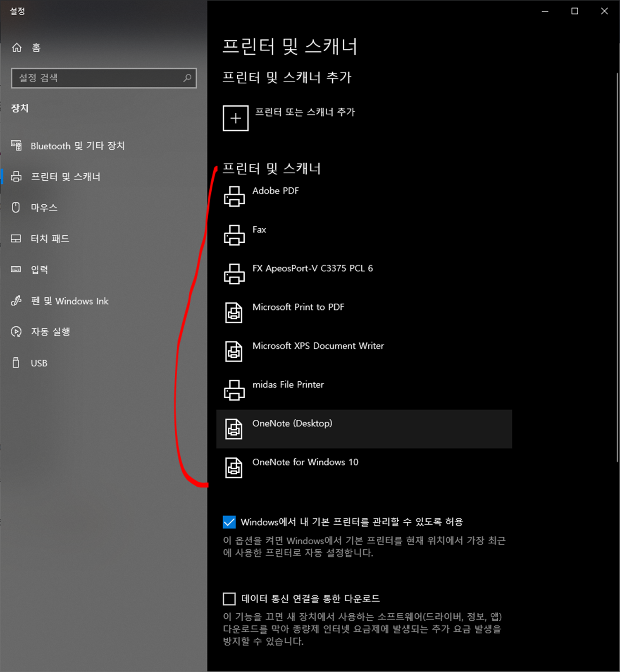
Task: Select Adobe PDF printer entry
Action: pos(364,196)
